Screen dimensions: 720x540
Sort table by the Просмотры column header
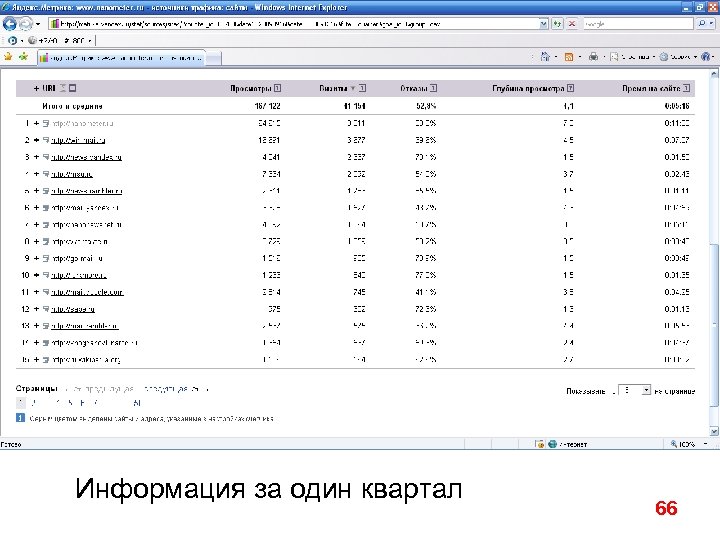(x=251, y=88)
